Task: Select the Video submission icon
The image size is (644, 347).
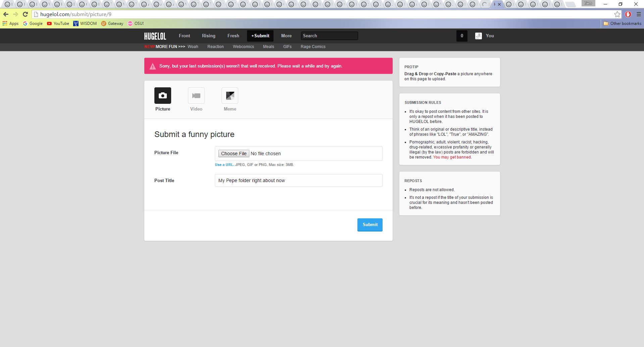Action: pos(196,96)
